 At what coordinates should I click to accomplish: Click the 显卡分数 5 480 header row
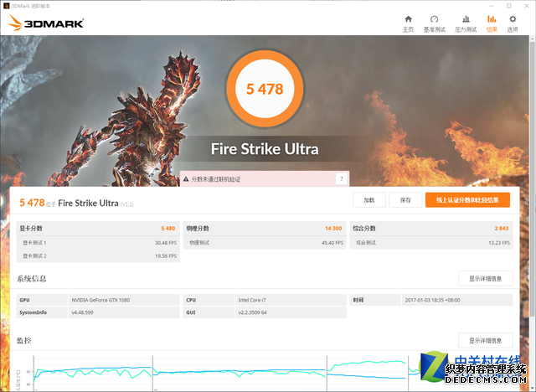tap(98, 229)
